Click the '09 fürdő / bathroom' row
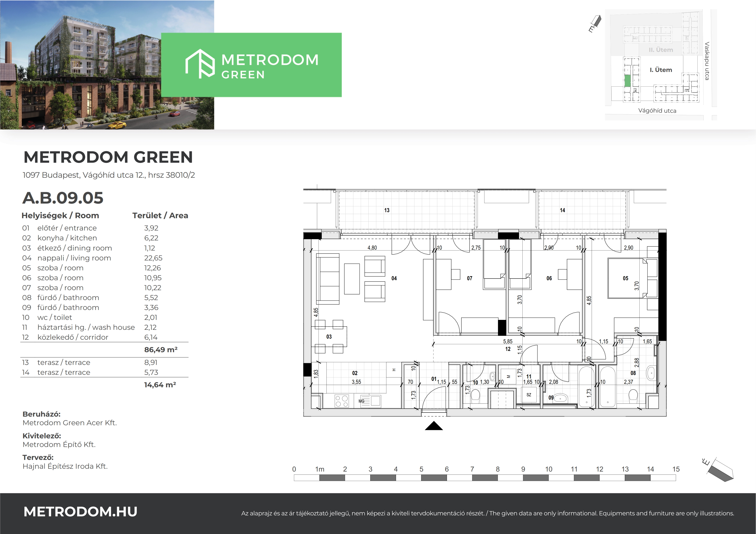The height and width of the screenshot is (534, 756). coord(104,307)
